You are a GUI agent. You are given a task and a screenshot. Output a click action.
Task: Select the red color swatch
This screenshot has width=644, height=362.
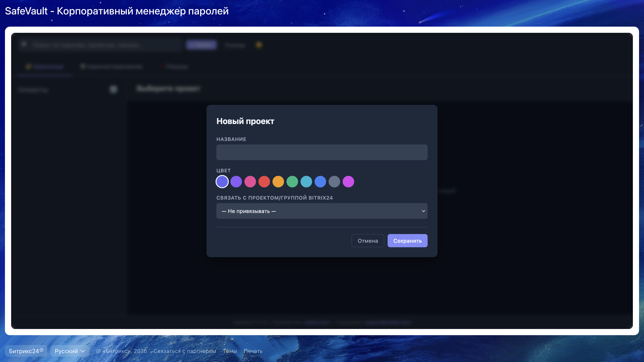point(264,182)
